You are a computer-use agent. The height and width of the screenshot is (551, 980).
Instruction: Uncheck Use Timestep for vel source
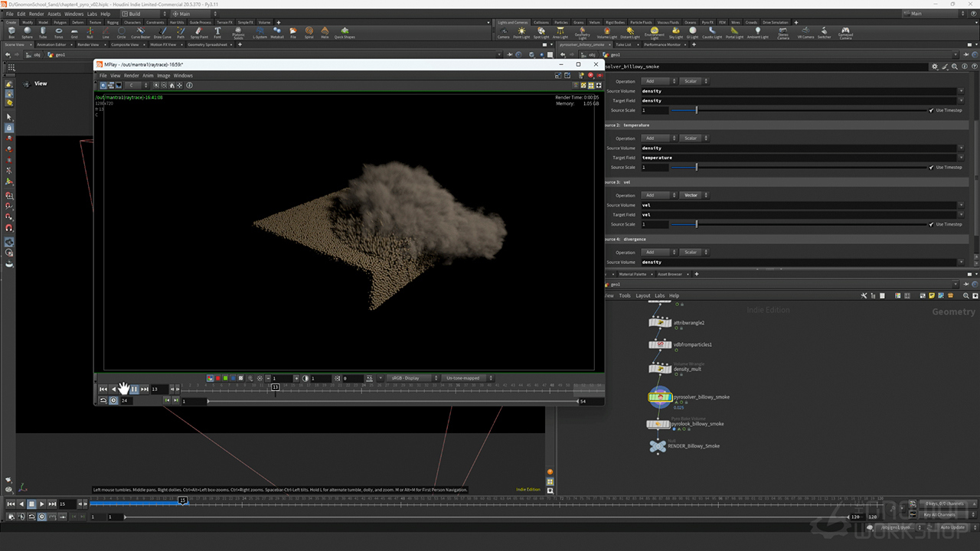[x=931, y=224]
